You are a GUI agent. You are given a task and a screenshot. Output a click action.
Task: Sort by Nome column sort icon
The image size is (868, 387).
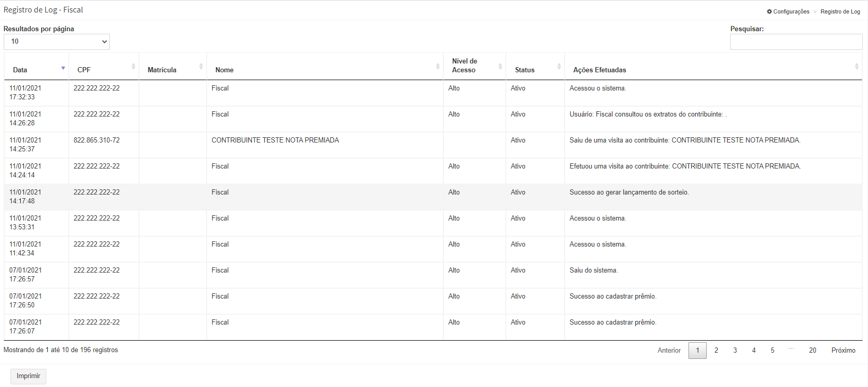click(x=438, y=67)
